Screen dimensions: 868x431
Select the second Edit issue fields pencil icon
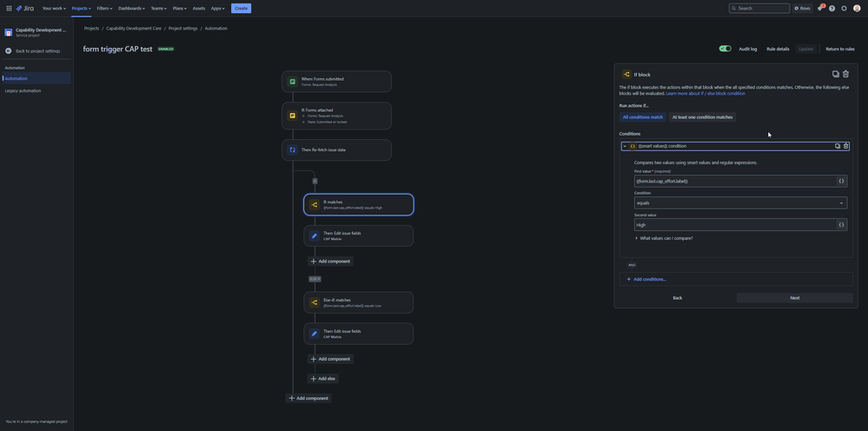[315, 334]
